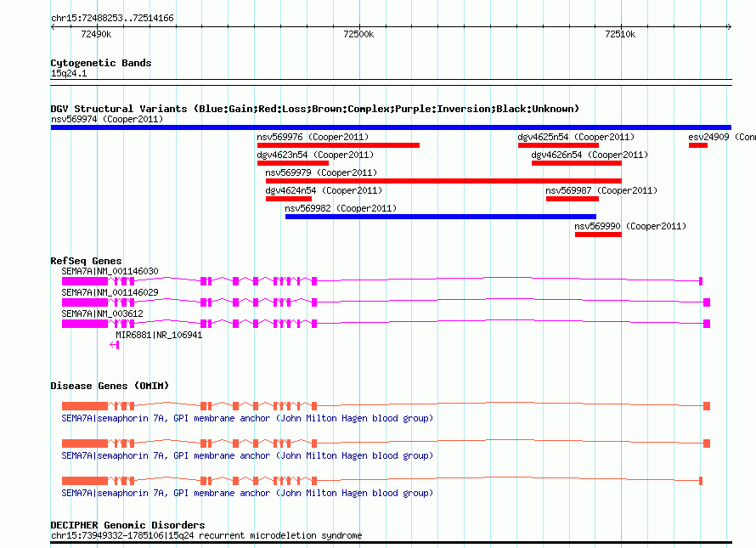Click the 72510k ruler tick label
756x548 pixels.
coord(620,34)
